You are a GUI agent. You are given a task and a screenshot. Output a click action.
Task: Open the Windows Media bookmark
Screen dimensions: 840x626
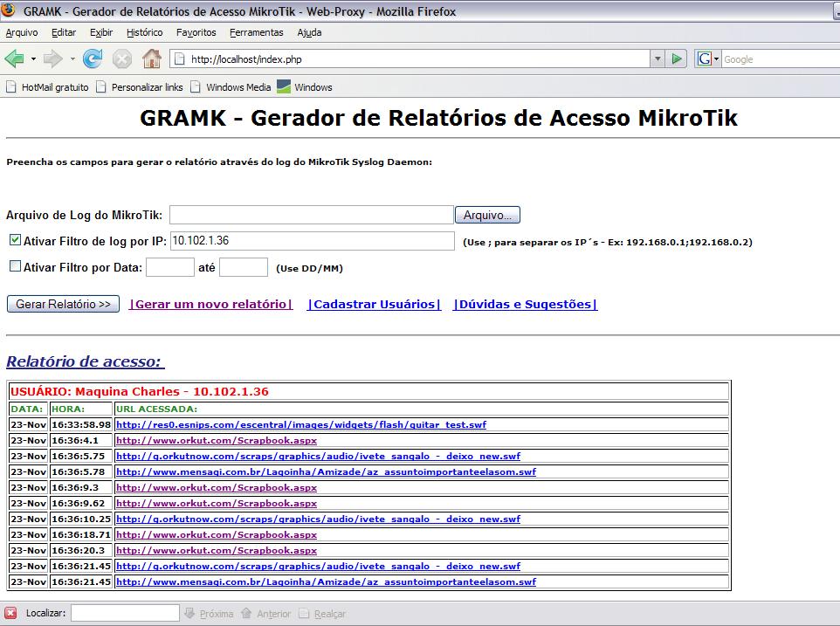point(231,87)
